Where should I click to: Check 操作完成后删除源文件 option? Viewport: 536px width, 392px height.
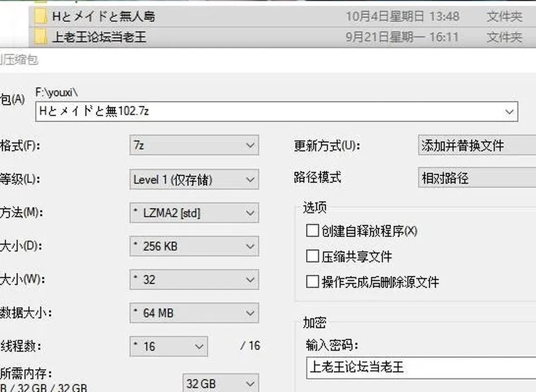[313, 282]
